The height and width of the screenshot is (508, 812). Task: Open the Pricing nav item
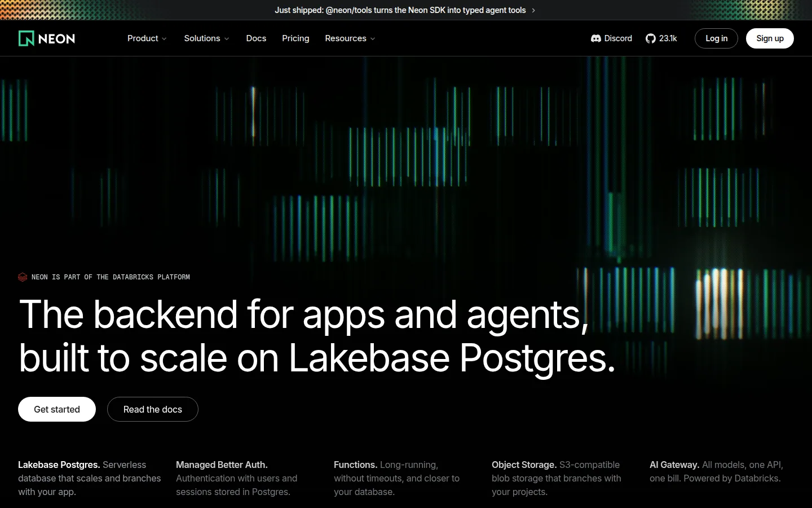[295, 38]
